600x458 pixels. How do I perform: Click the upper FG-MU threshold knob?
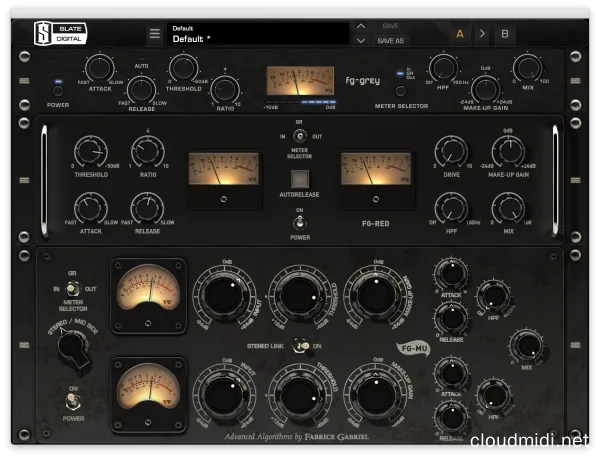click(x=301, y=295)
